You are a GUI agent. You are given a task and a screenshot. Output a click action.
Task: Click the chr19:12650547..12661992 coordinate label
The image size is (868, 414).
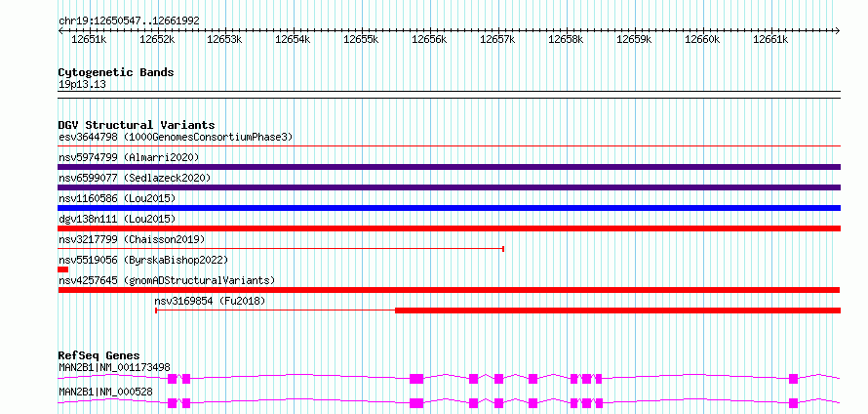coord(129,21)
